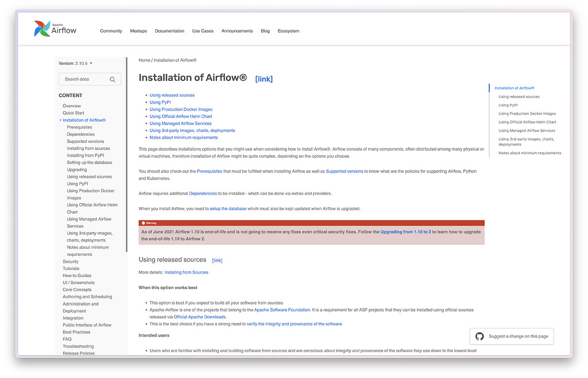
Task: Select Security in the sidebar content list
Action: [71, 262]
